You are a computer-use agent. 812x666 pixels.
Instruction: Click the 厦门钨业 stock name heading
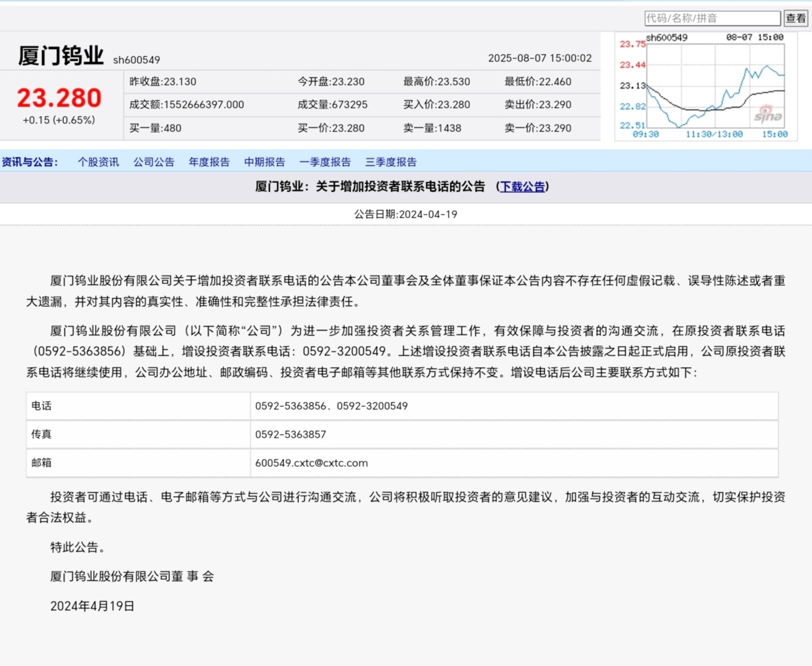(x=61, y=56)
